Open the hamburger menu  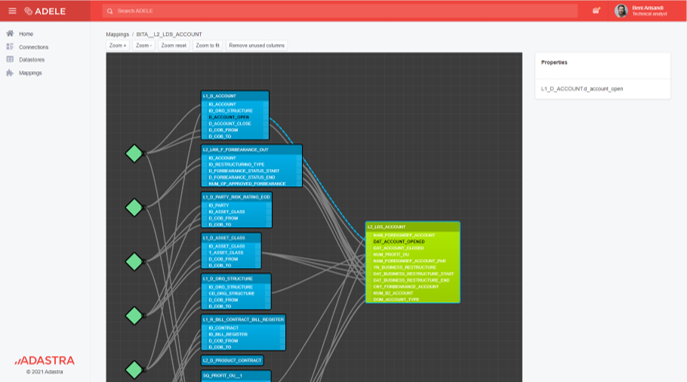pyautogui.click(x=12, y=11)
